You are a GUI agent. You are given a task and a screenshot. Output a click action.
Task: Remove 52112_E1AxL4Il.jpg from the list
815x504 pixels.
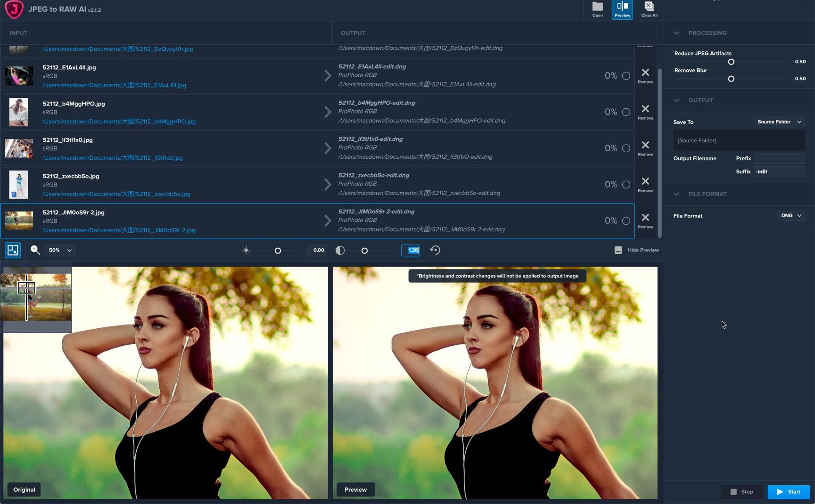coord(645,75)
